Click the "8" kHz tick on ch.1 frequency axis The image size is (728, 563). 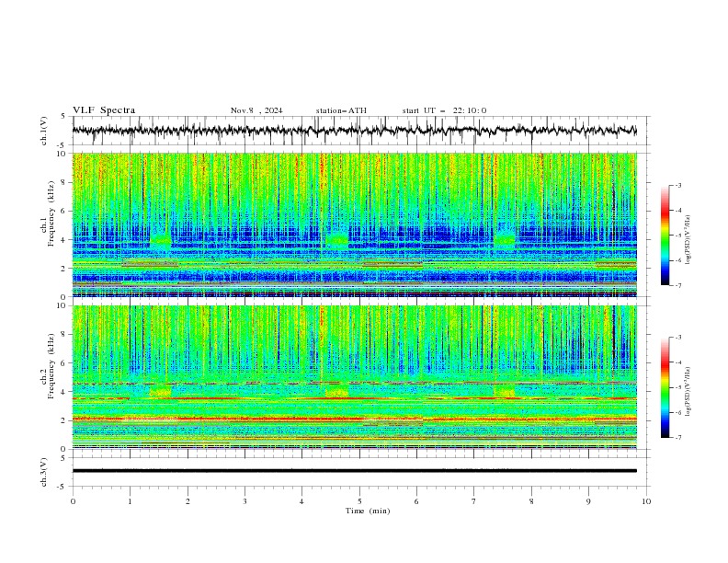(64, 182)
